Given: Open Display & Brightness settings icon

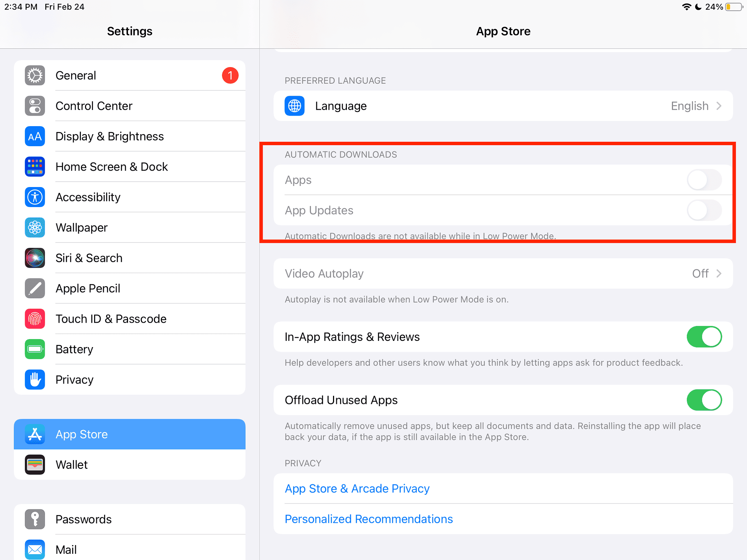Looking at the screenshot, I should [x=35, y=136].
